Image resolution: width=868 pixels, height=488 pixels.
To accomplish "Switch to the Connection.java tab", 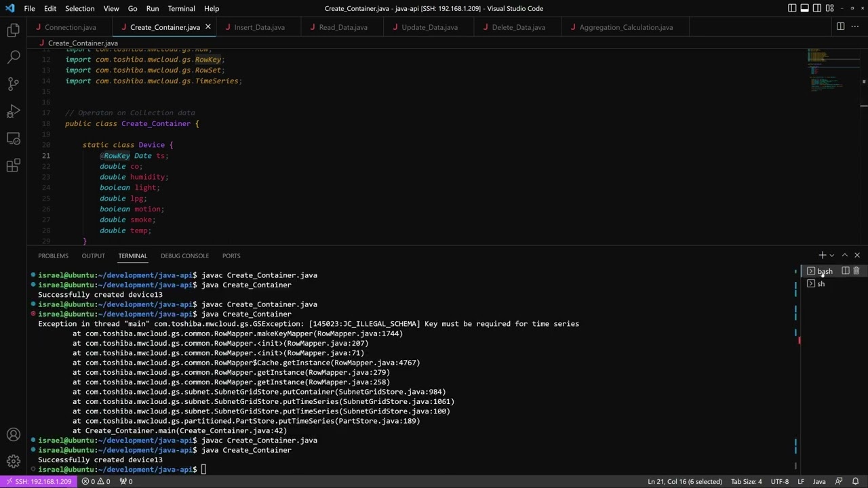I will [70, 27].
